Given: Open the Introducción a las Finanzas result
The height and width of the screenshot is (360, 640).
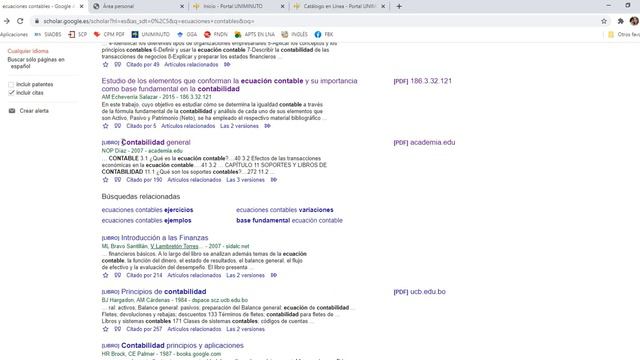Looking at the screenshot, I should click(164, 238).
